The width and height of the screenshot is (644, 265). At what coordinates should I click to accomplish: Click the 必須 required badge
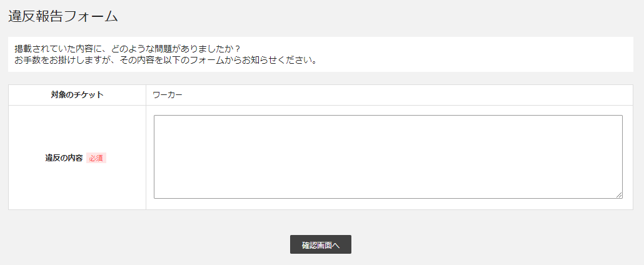[96, 158]
